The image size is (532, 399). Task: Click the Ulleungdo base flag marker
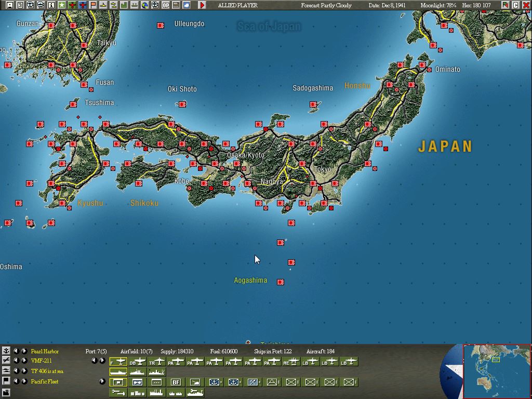click(x=161, y=25)
